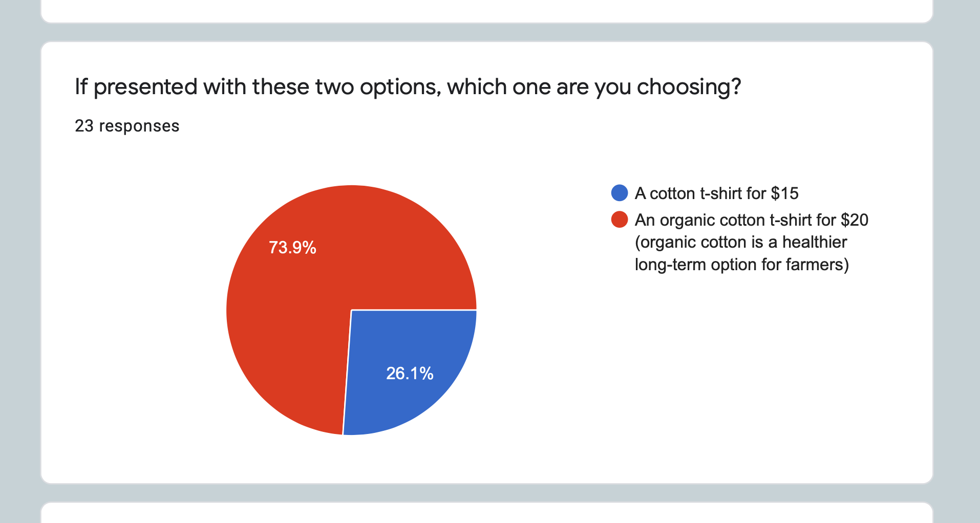Click the word "responses" under the question
The height and width of the screenshot is (523, 980).
click(139, 126)
